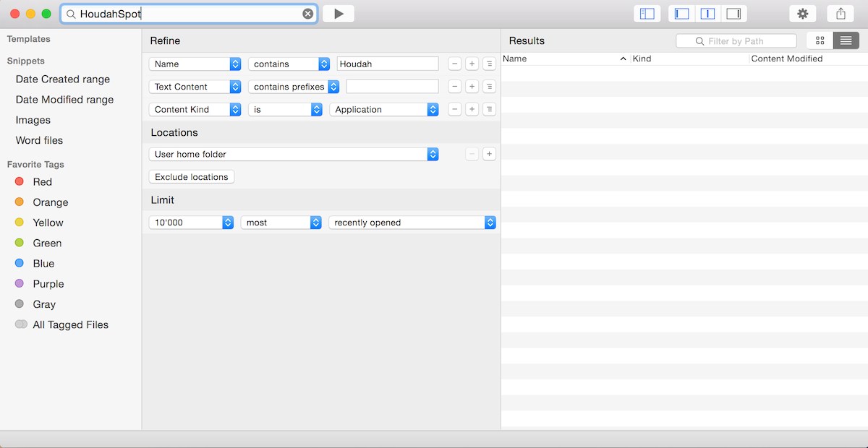Open the Content Kind attribute dropdown

click(195, 110)
